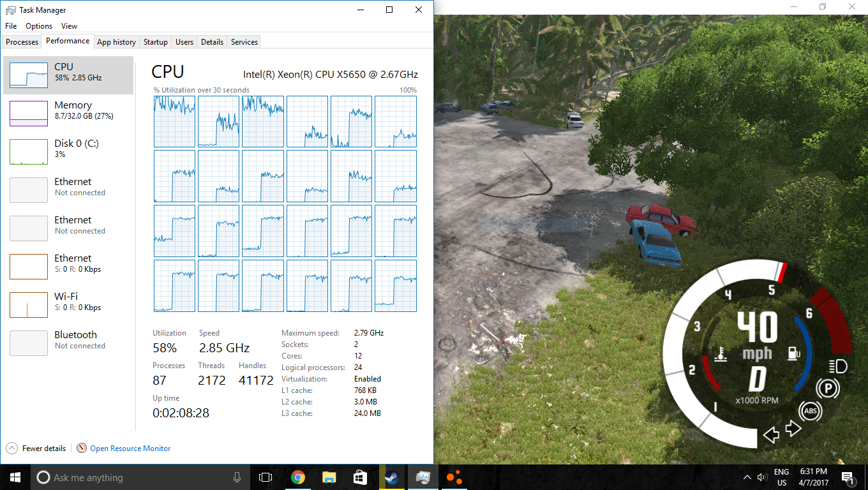Click the volume speaker tray icon
Screen dimensions: 868x490
[761, 477]
